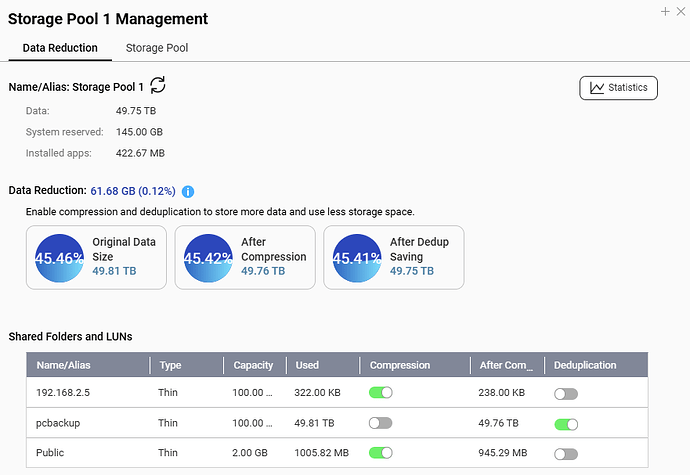The height and width of the screenshot is (475, 690).
Task: Select the Data Reduction tab
Action: click(60, 48)
